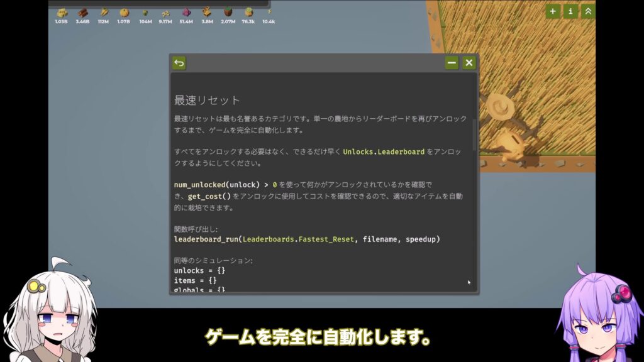Click the power bolt icon showing 10.4k
Image resolution: width=644 pixels, height=362 pixels.
269,13
